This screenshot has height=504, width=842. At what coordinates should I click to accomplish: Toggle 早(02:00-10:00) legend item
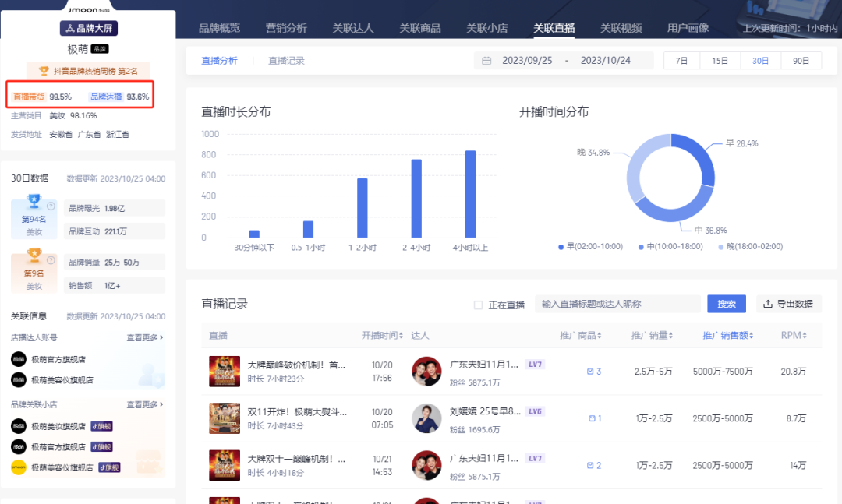(590, 246)
